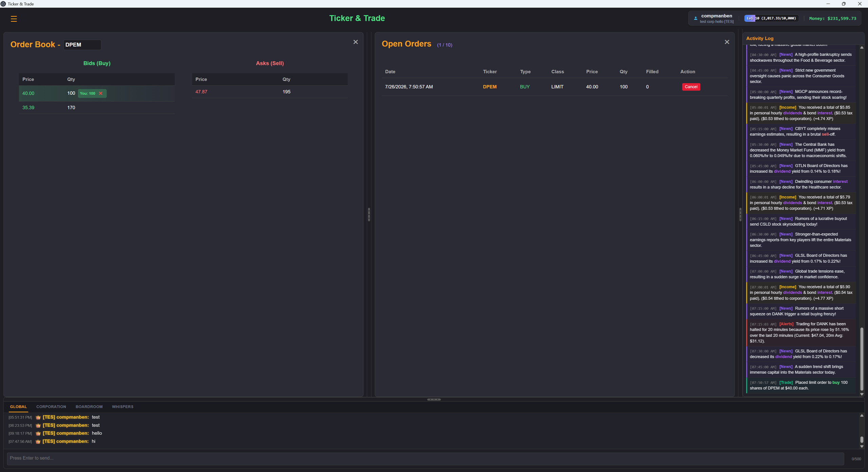Click the chat scroll down arrow
The height and width of the screenshot is (472, 868).
tap(862, 447)
